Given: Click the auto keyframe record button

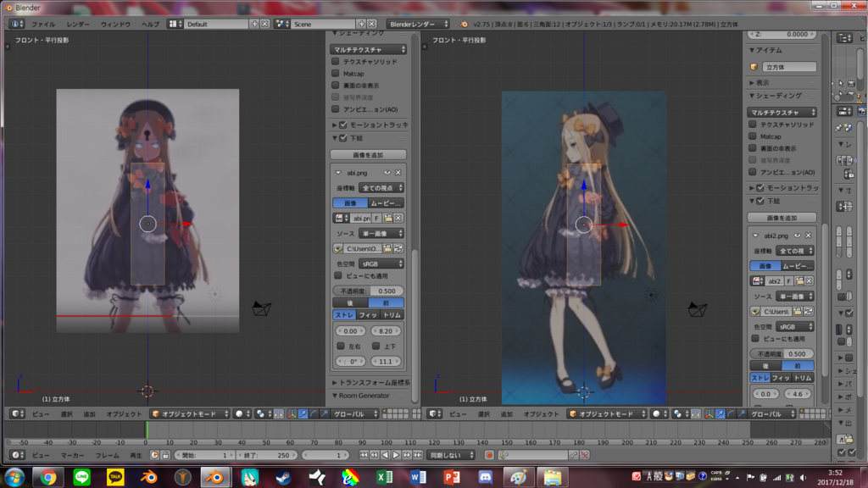Looking at the screenshot, I should click(489, 455).
